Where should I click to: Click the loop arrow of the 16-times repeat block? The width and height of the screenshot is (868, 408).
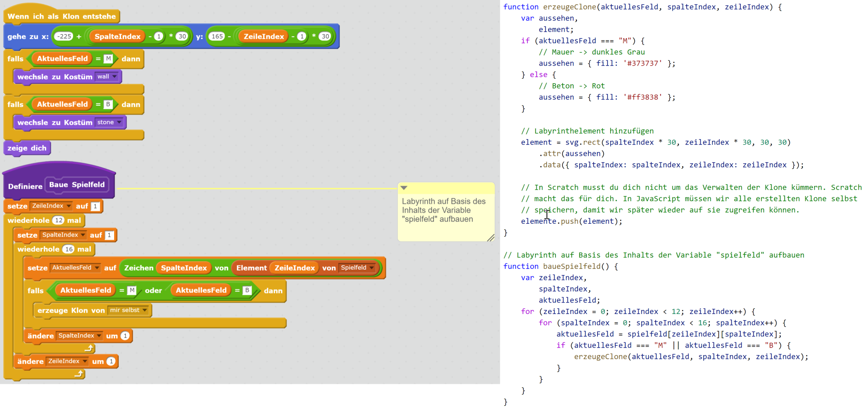[89, 348]
